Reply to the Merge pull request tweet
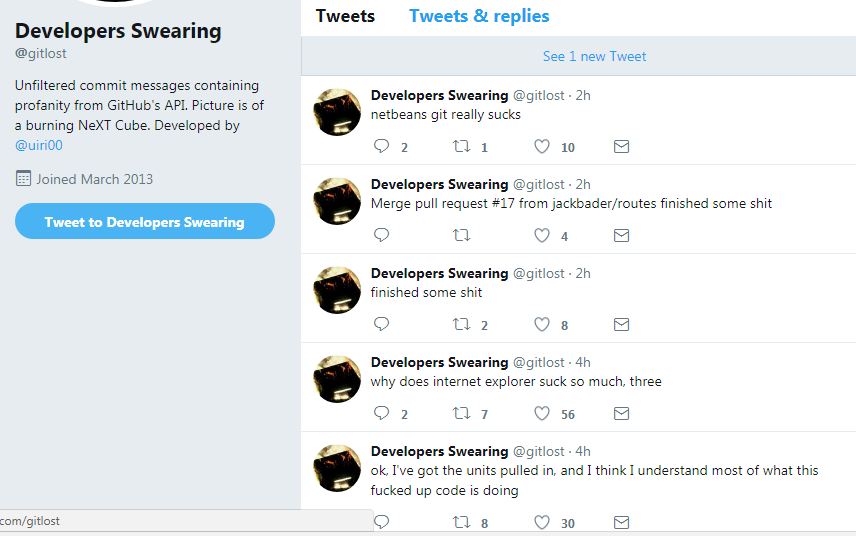 click(381, 236)
